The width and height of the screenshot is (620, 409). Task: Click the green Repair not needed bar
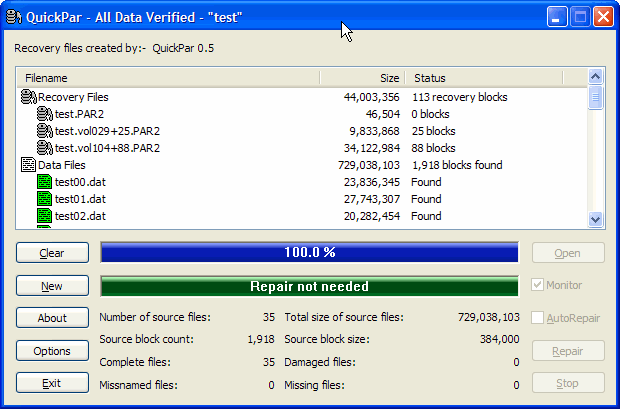coord(310,286)
